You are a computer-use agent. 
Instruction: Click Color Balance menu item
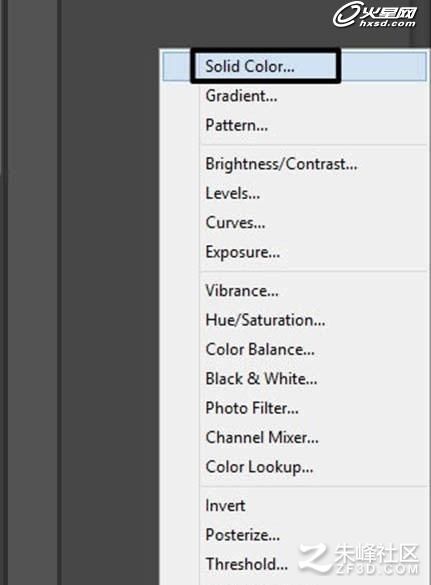pos(295,350)
